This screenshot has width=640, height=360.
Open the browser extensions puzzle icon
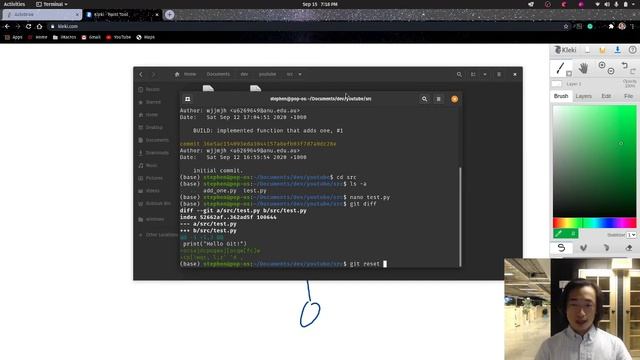pos(611,26)
